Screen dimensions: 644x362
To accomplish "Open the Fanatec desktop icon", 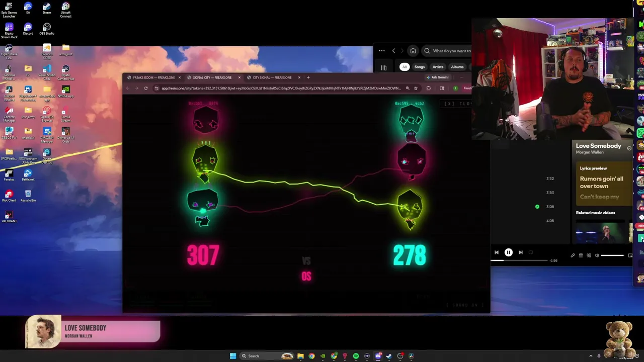I will (9, 175).
